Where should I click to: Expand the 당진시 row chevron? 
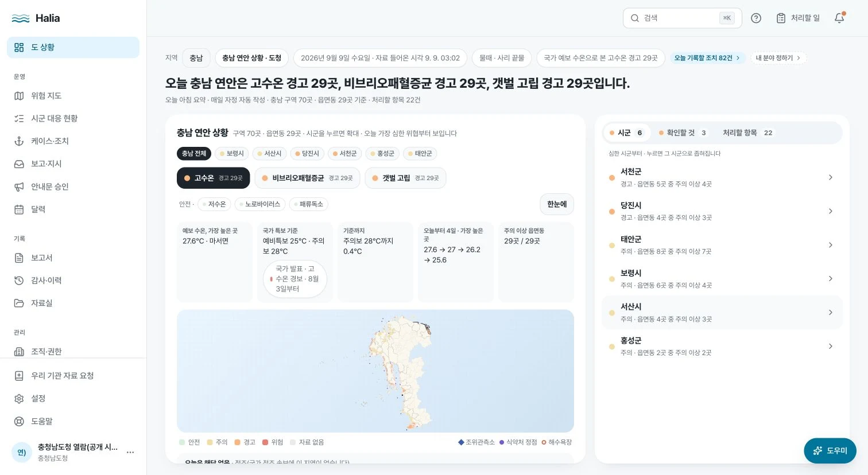tap(830, 211)
